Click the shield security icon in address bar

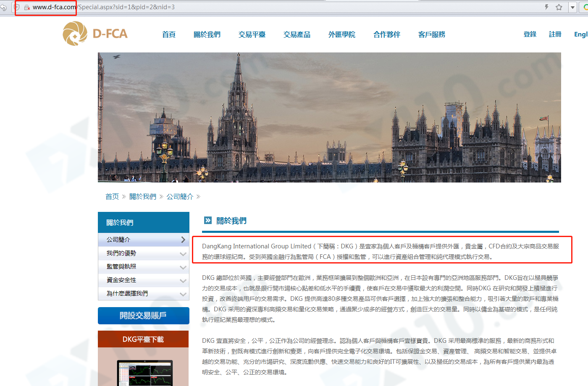[x=17, y=7]
